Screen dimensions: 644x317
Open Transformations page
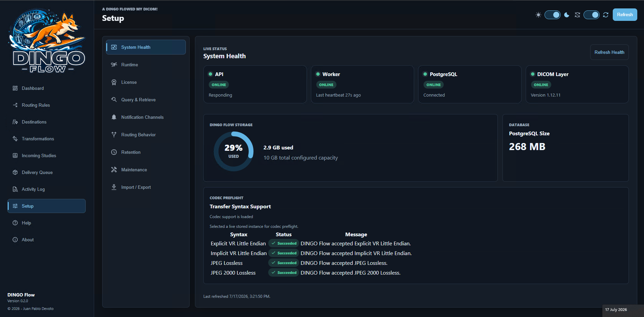pos(46,139)
